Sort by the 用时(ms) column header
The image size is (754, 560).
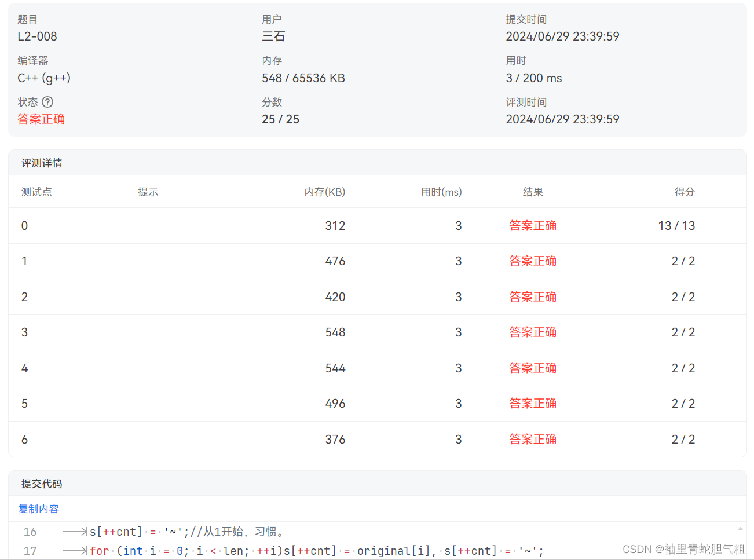[x=441, y=192]
